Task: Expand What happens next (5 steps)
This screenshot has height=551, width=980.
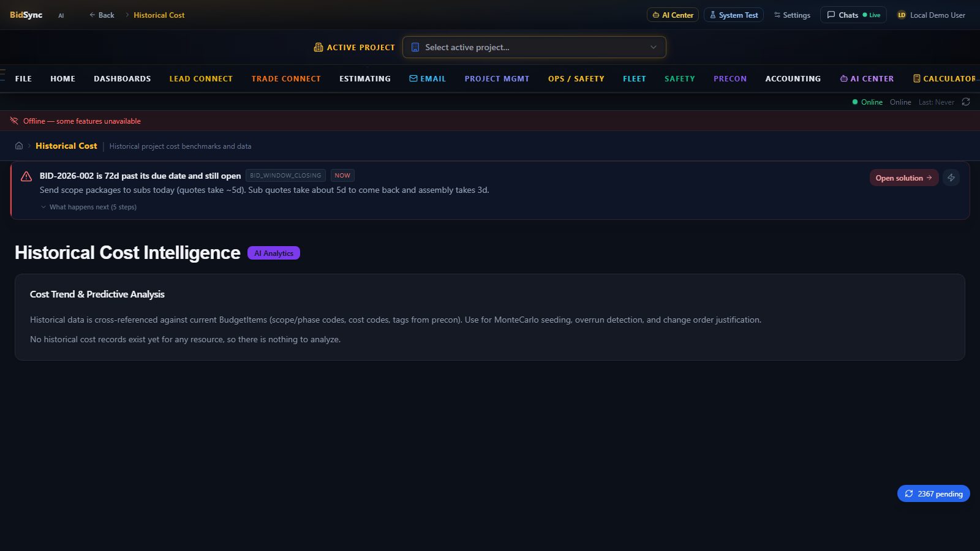Action: pos(88,207)
